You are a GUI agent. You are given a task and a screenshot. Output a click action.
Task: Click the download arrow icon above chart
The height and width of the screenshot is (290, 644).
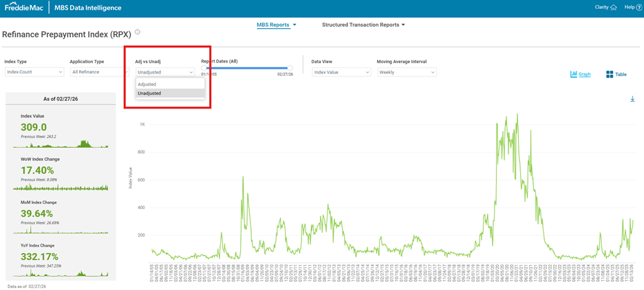pos(632,99)
